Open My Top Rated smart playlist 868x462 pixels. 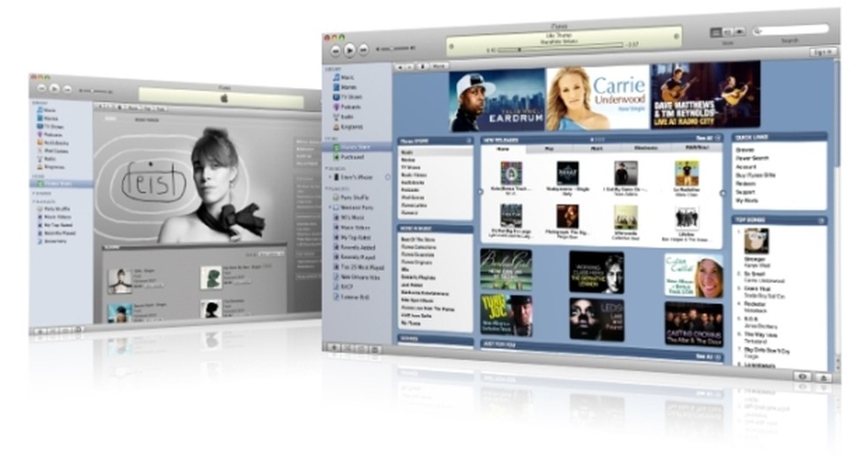352,237
